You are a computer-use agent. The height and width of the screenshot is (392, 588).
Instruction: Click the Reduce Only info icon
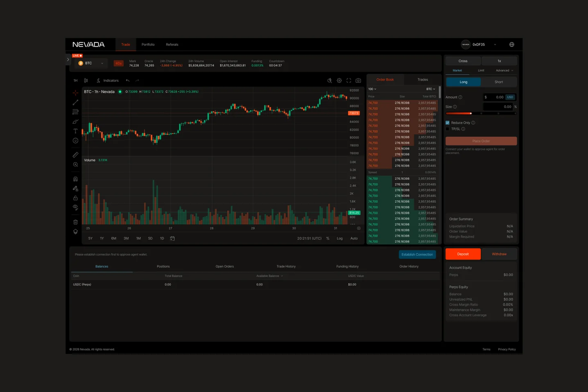[x=473, y=123]
